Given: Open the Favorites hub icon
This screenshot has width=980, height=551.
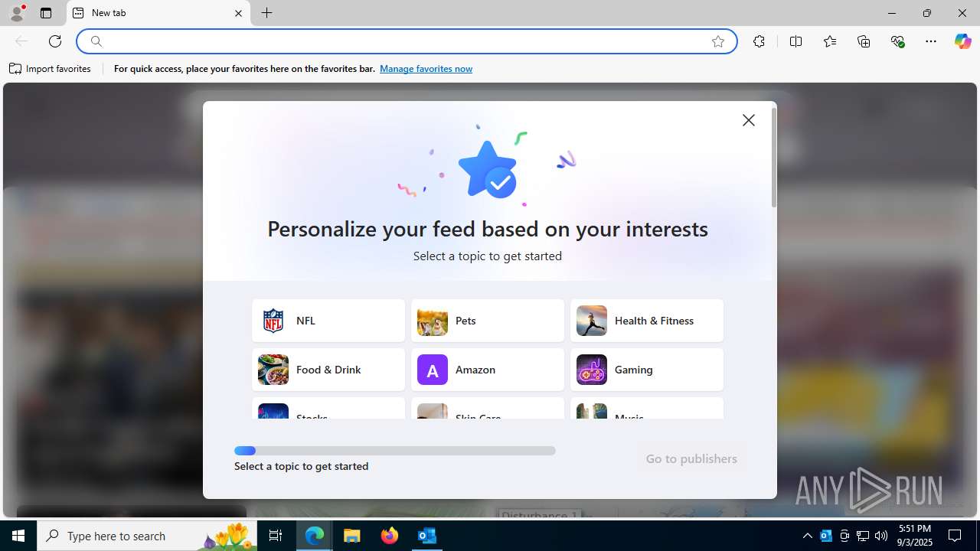Looking at the screenshot, I should (x=830, y=41).
